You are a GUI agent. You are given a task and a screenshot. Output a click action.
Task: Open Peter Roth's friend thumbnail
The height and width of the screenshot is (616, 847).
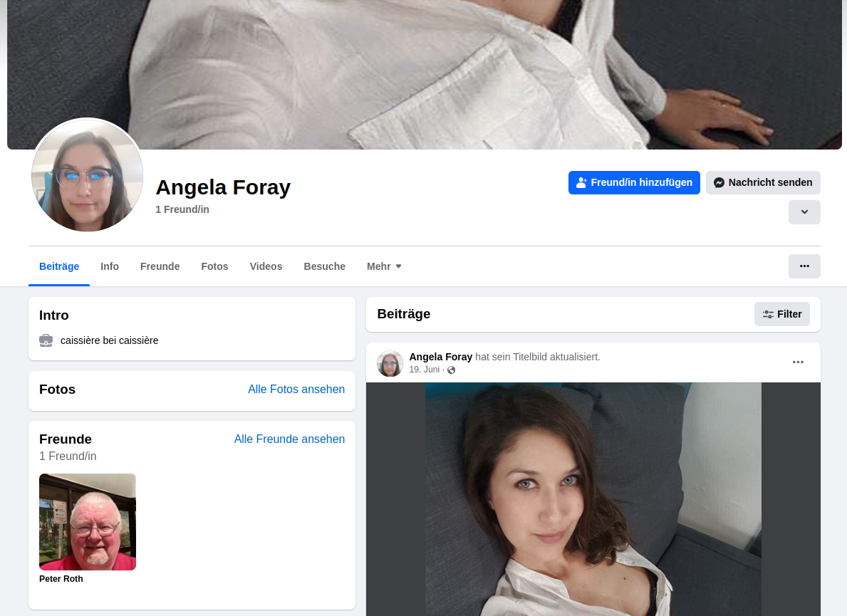88,521
